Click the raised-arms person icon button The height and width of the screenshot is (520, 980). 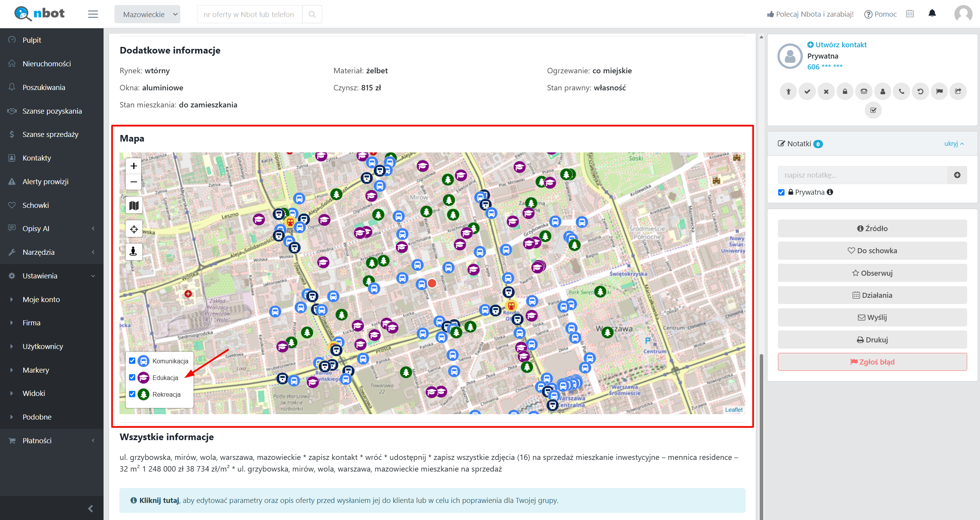(788, 92)
